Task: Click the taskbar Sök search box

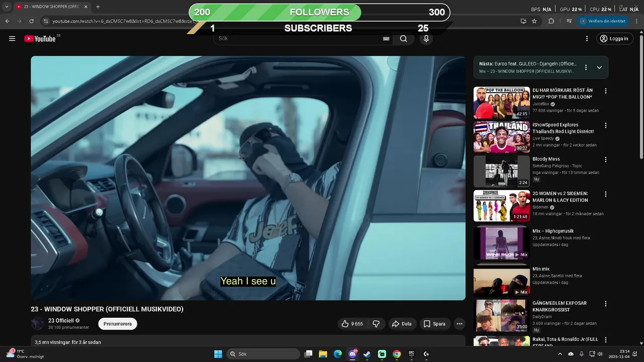Action: click(263, 354)
